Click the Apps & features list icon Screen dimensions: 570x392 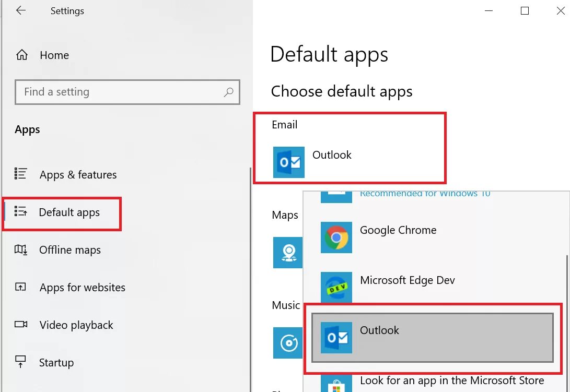coord(20,174)
